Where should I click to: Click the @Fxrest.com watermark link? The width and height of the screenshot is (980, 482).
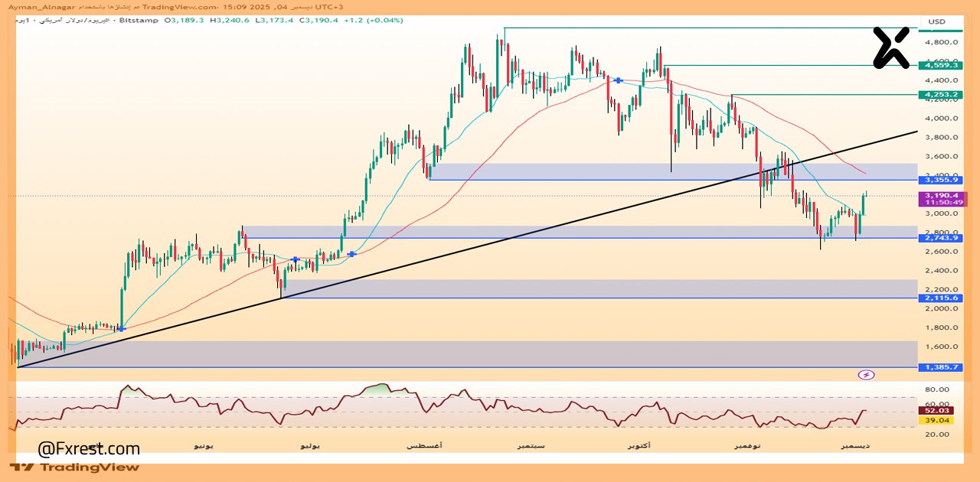88,448
